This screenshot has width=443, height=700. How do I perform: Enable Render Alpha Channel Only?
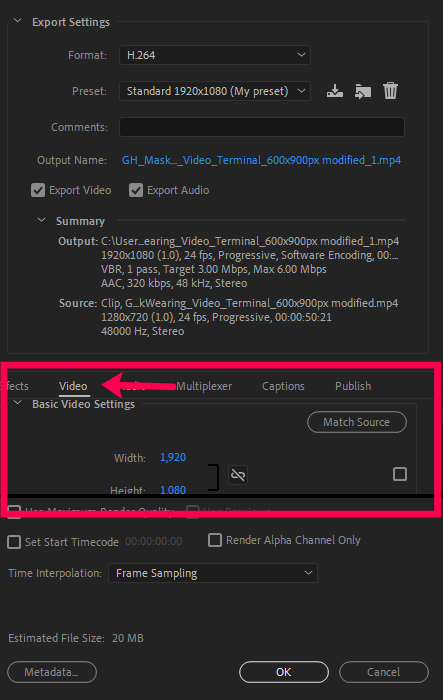[x=215, y=540]
